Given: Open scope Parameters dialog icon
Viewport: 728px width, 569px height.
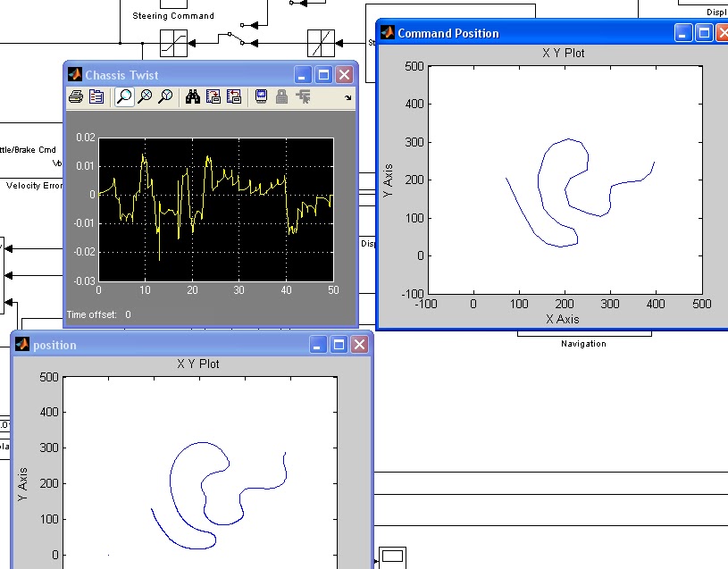Looking at the screenshot, I should (x=96, y=97).
